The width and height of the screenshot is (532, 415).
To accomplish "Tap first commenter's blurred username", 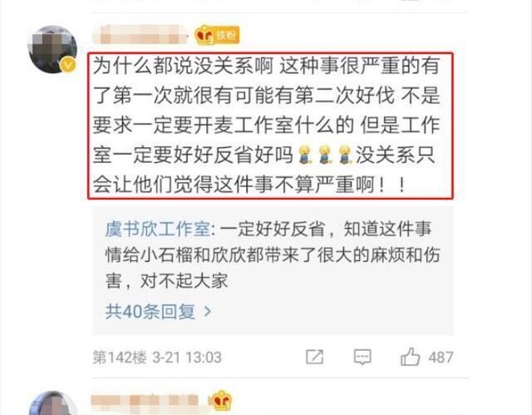I will click(x=140, y=35).
